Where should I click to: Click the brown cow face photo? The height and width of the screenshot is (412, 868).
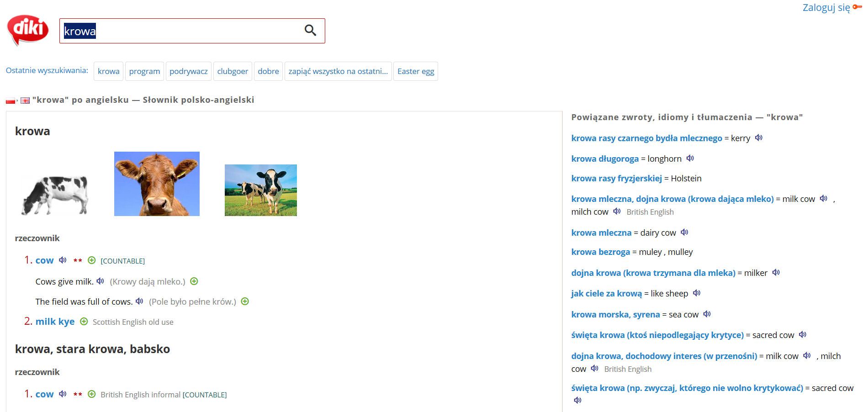point(157,184)
